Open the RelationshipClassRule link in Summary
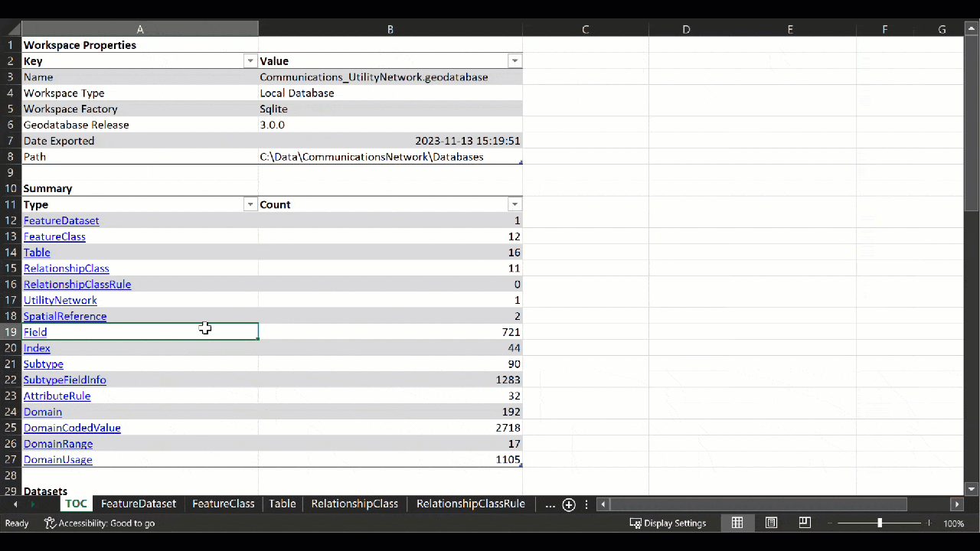The image size is (980, 551). (77, 285)
